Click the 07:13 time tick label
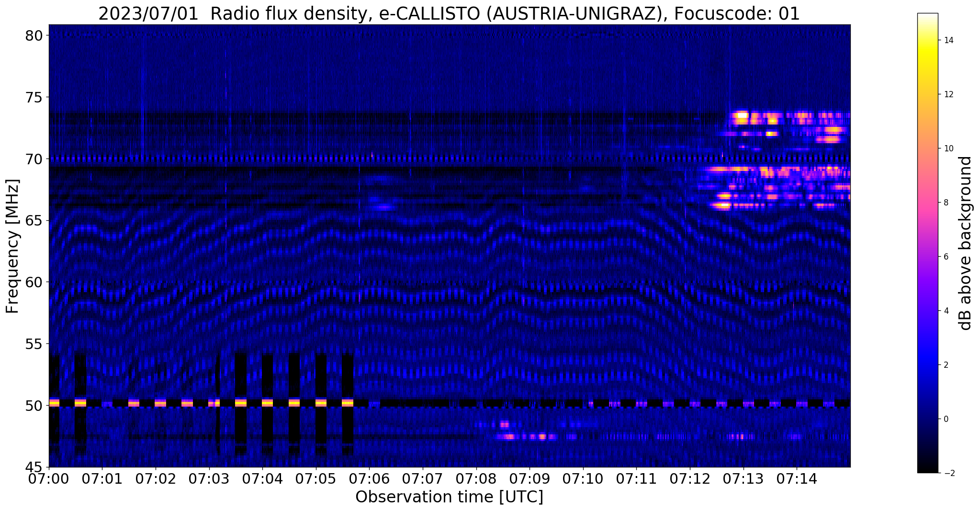 point(743,478)
